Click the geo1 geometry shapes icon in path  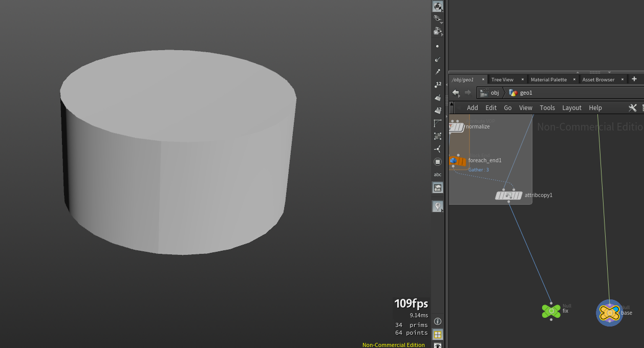[513, 93]
